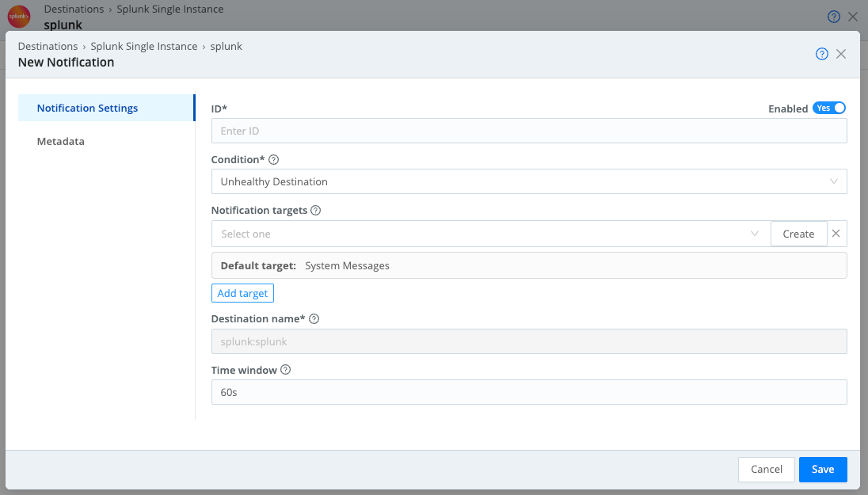Image resolution: width=868 pixels, height=495 pixels.
Task: Navigate to Destinations via breadcrumb link
Action: (x=48, y=46)
